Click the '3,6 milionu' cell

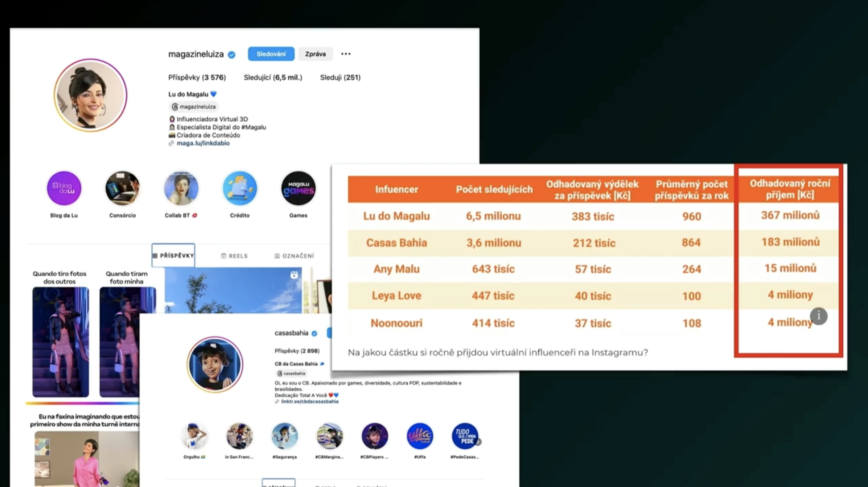[493, 243]
